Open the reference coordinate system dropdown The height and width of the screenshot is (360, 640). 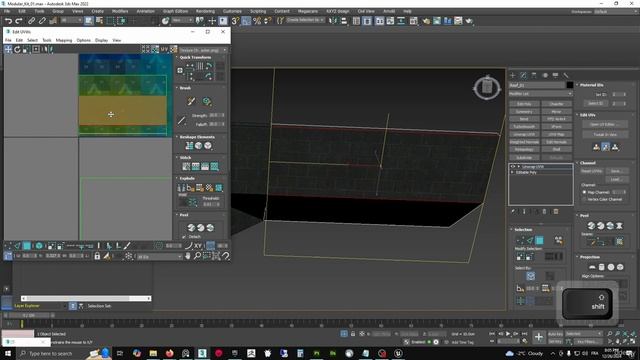(x=182, y=20)
